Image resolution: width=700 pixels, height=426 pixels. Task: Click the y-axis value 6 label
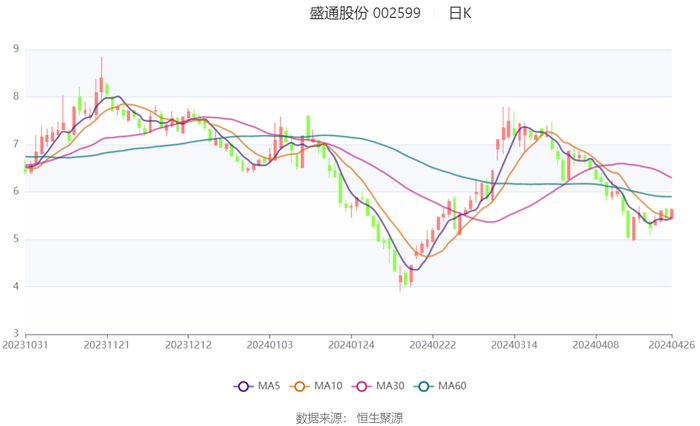[x=15, y=191]
